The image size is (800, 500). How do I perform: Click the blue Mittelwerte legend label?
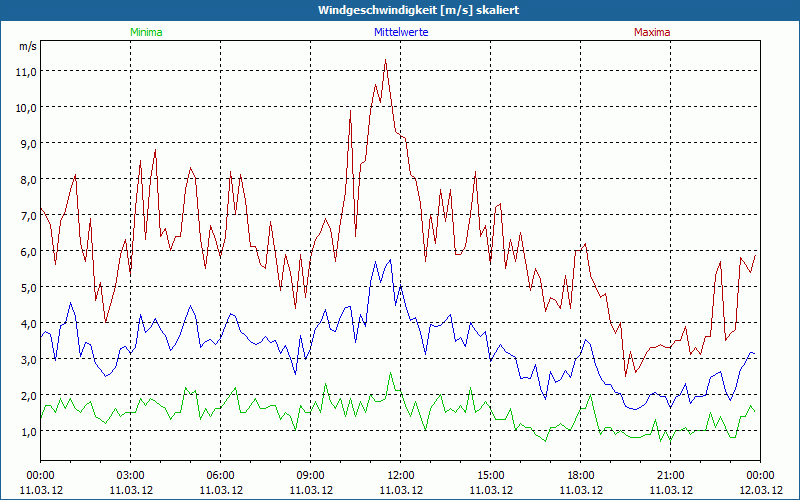coord(401,32)
